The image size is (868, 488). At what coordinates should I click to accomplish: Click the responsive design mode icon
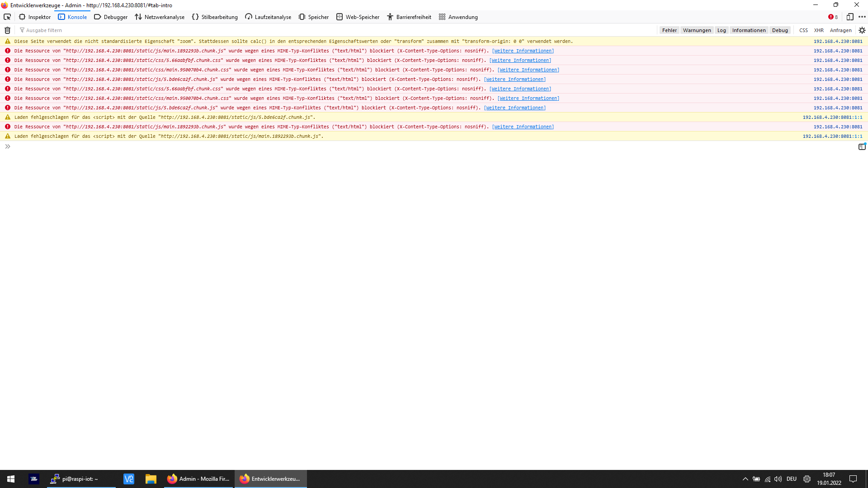point(850,17)
